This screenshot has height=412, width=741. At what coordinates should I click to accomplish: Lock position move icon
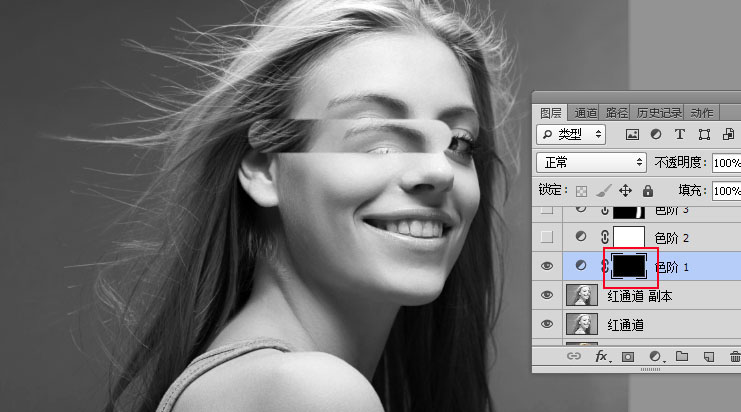626,190
